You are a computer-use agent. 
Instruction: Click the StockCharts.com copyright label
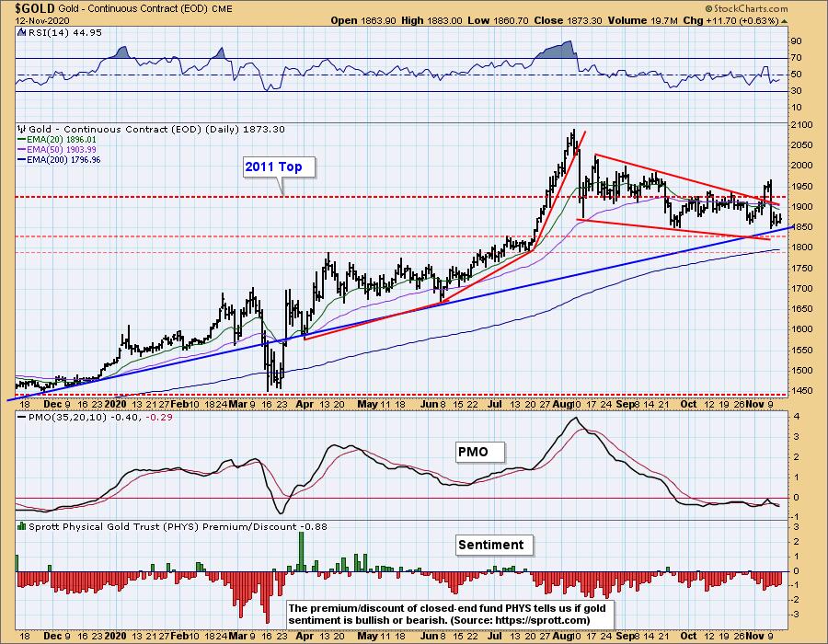[746, 9]
